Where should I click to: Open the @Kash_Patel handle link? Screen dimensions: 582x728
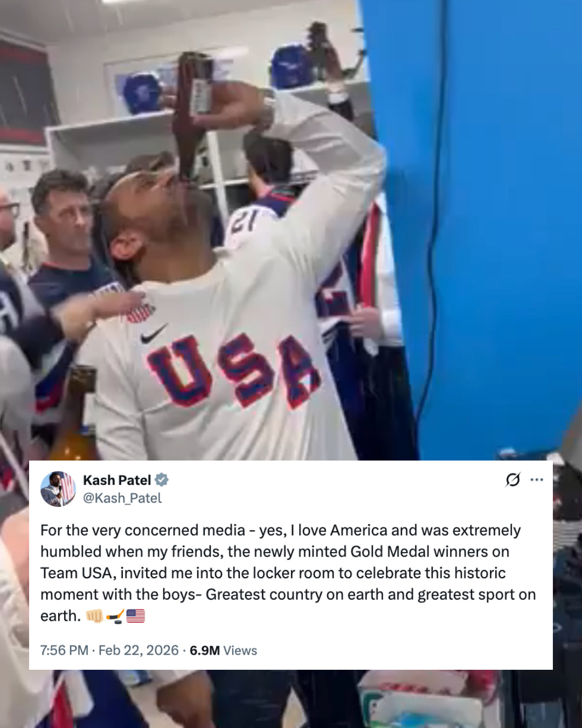[x=122, y=498]
